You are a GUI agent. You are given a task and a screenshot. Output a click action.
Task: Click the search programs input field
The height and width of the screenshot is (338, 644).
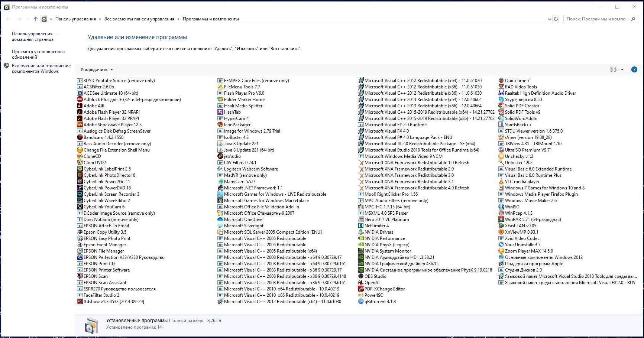click(x=600, y=19)
